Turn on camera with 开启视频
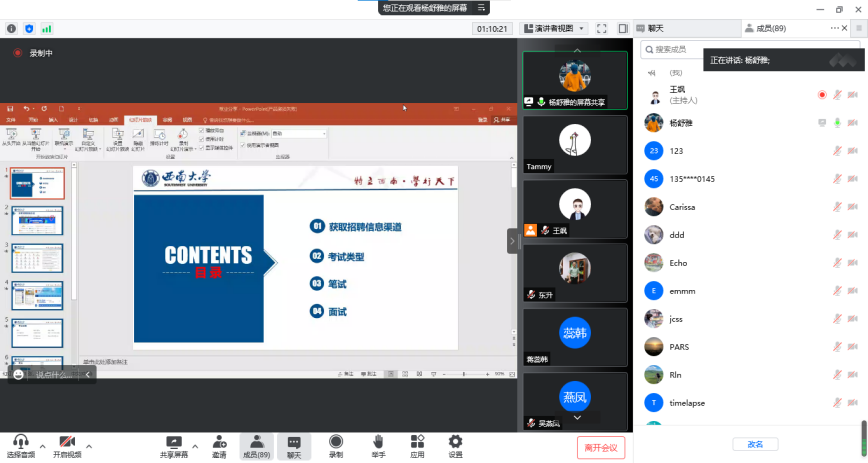The image size is (868, 463). pyautogui.click(x=66, y=443)
